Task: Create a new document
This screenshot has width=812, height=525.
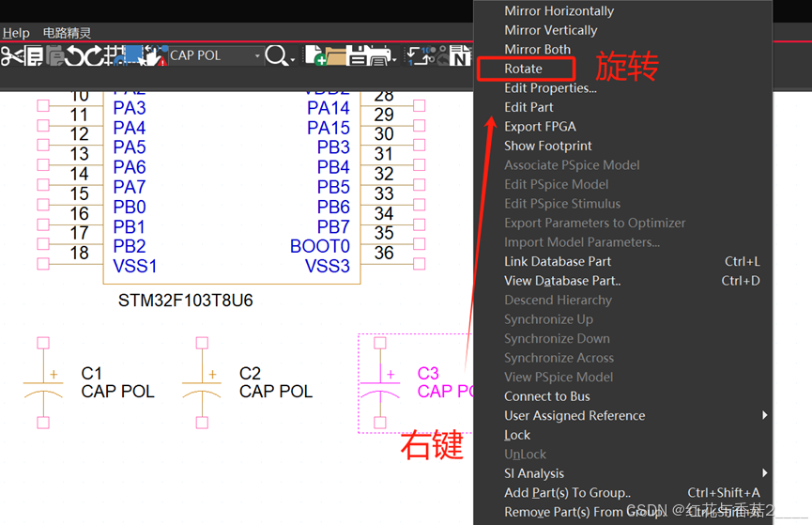Action: [314, 55]
